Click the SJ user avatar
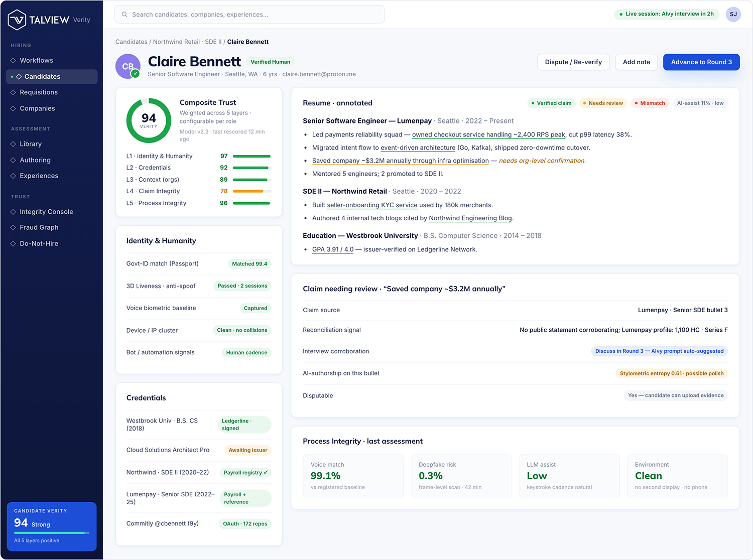This screenshot has height=560, width=753. coord(733,14)
